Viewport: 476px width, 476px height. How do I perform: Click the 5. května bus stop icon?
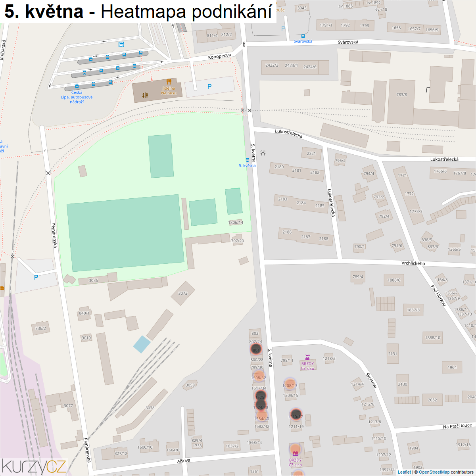pos(248,160)
